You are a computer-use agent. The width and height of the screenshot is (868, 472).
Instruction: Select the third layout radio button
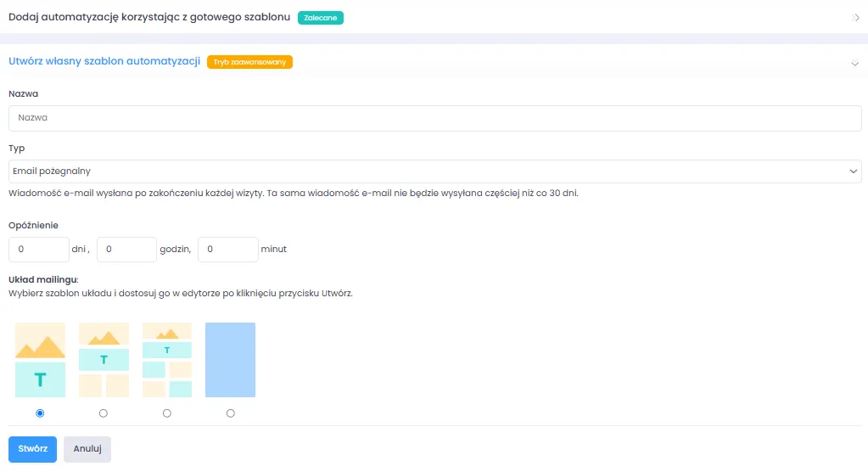[166, 413]
